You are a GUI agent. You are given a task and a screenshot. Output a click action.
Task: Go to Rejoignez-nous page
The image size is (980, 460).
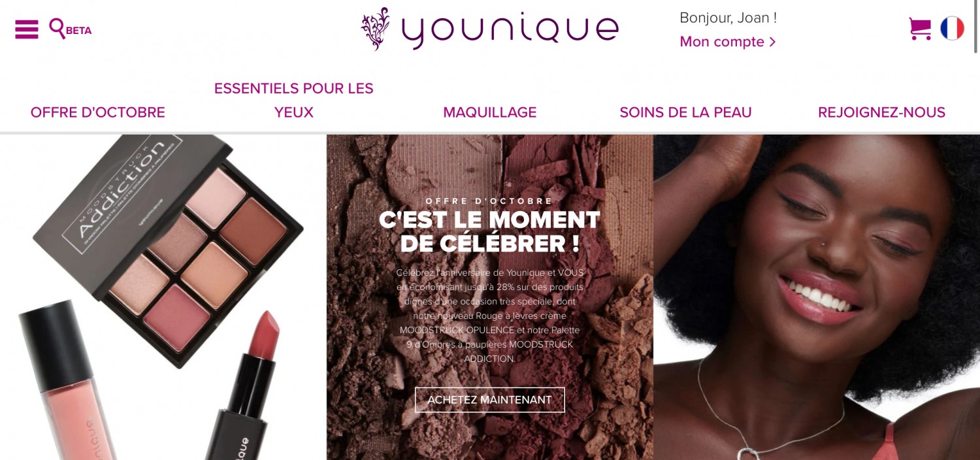pos(881,112)
